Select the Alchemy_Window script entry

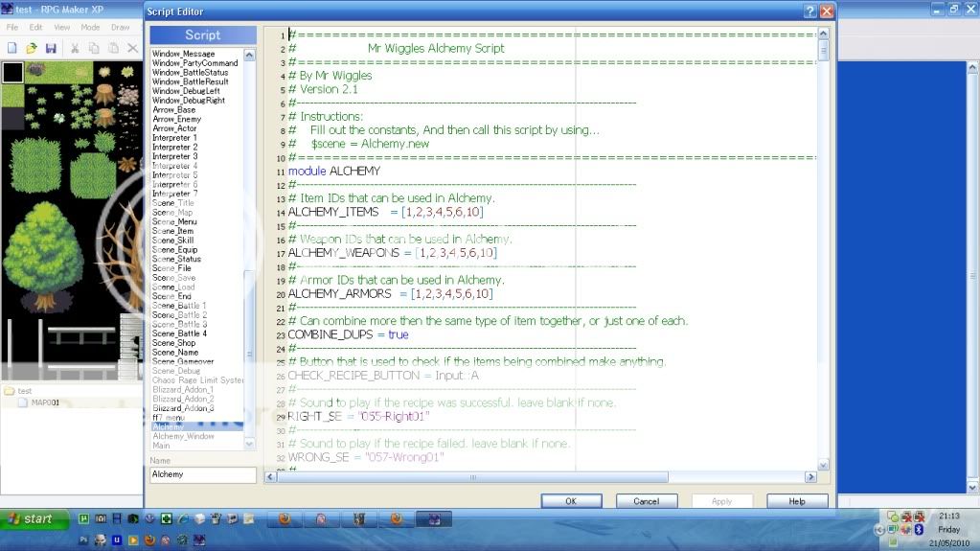(x=184, y=436)
